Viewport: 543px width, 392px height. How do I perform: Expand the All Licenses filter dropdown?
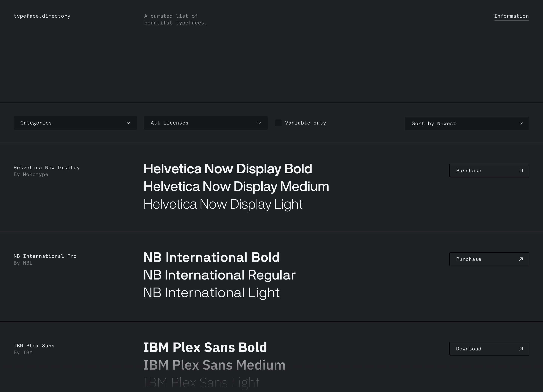pos(206,123)
